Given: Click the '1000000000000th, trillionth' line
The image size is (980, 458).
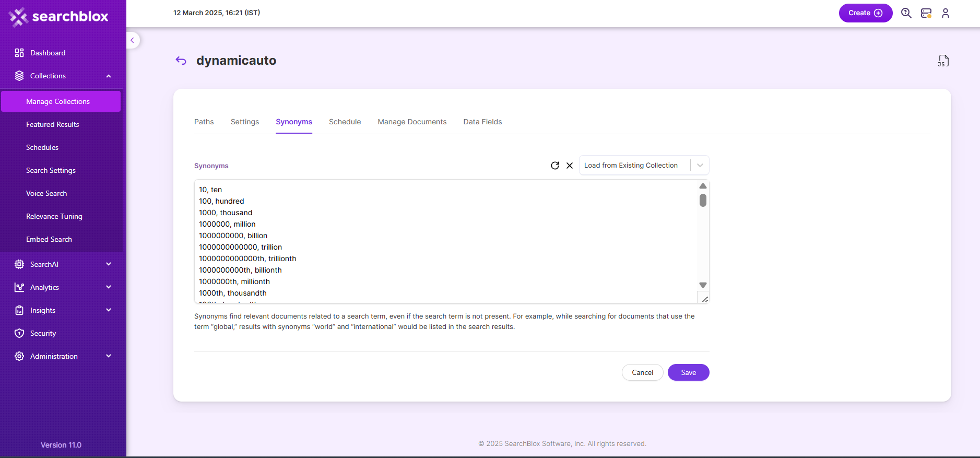Looking at the screenshot, I should [x=247, y=259].
